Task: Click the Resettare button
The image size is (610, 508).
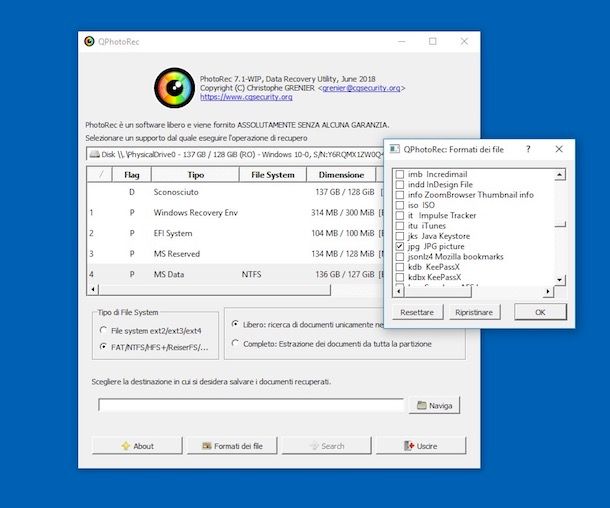Action: 417,312
